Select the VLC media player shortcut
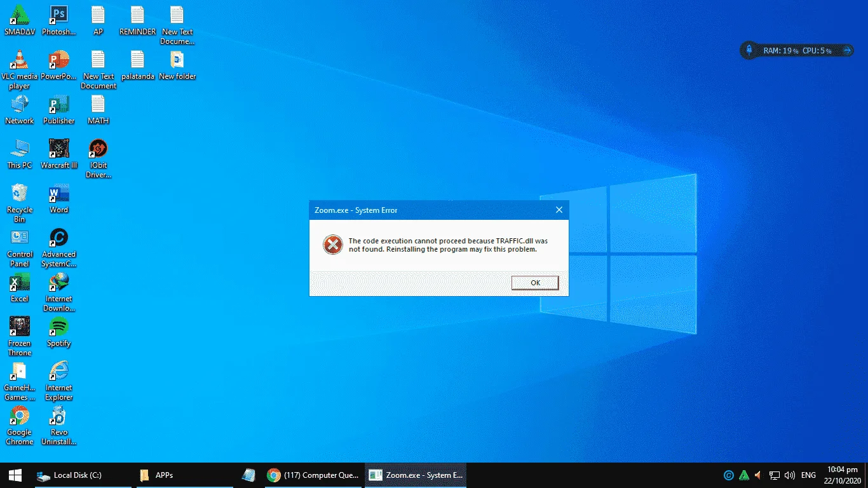The width and height of the screenshot is (868, 488). click(x=20, y=69)
